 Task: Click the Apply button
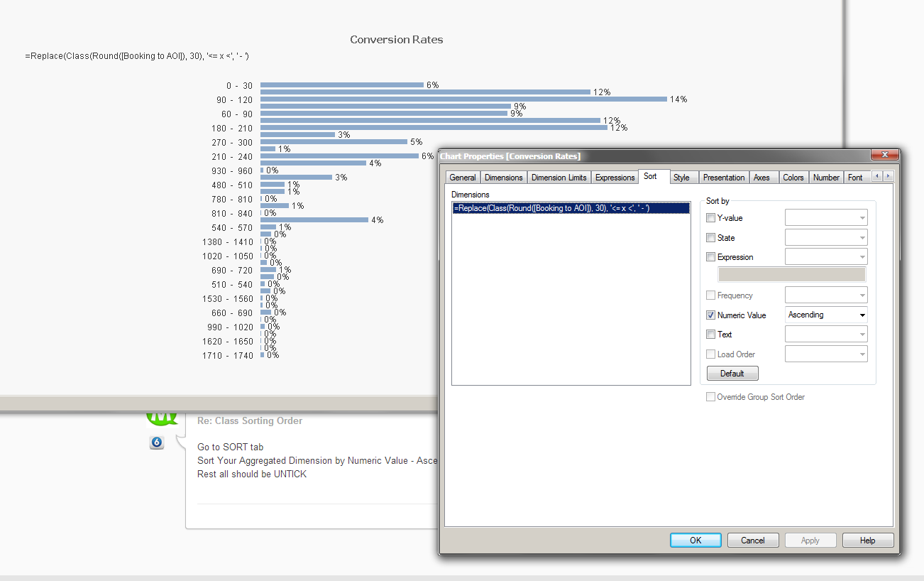tap(810, 541)
